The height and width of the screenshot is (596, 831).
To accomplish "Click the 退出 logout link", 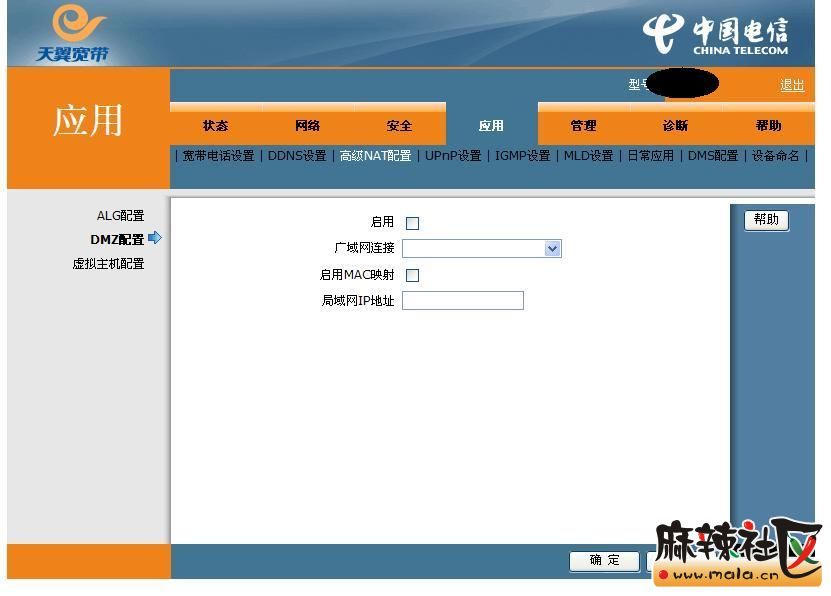I will pos(791,85).
